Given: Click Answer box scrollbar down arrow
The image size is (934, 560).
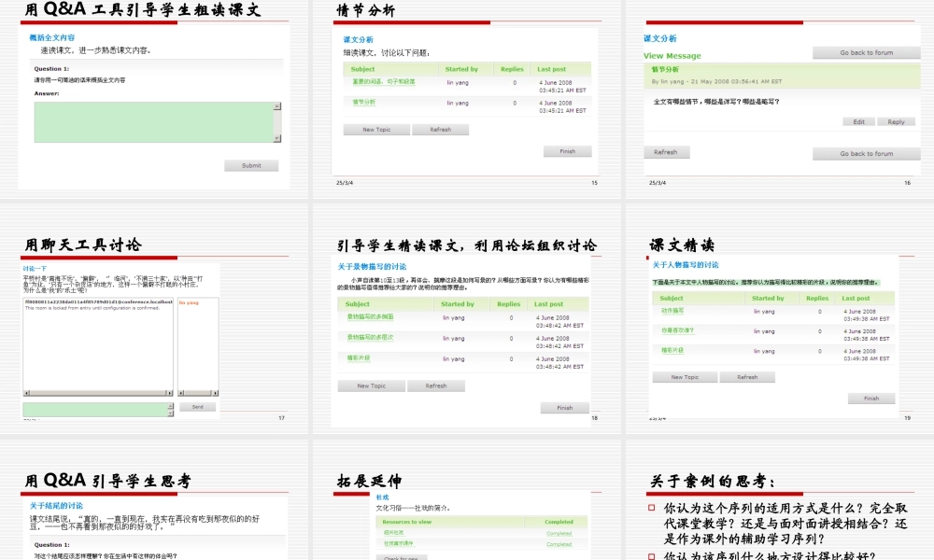Looking at the screenshot, I should [277, 139].
